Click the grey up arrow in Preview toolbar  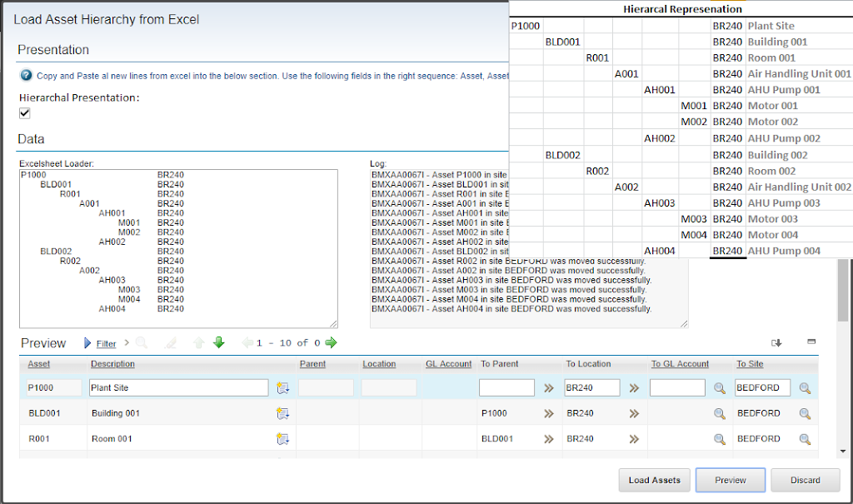click(198, 343)
